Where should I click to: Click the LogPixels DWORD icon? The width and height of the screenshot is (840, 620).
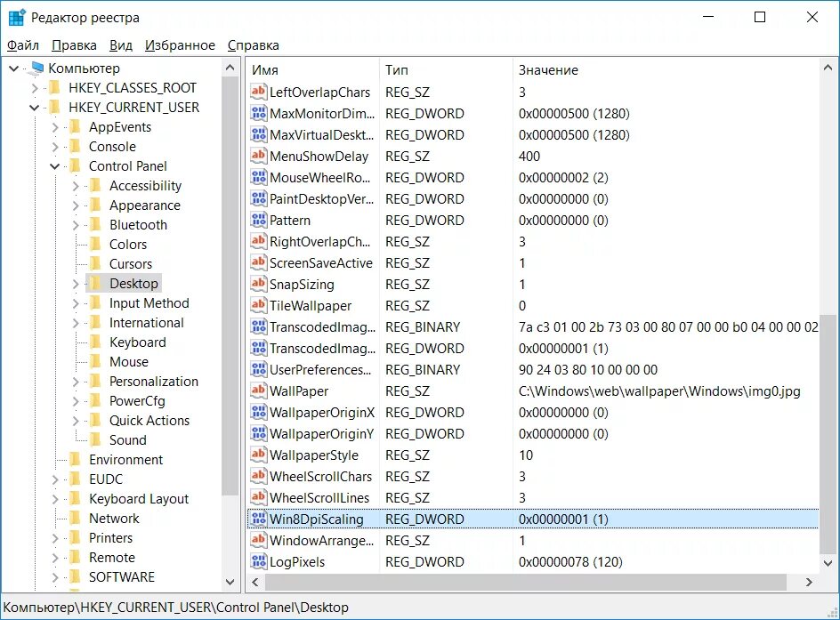tap(259, 561)
